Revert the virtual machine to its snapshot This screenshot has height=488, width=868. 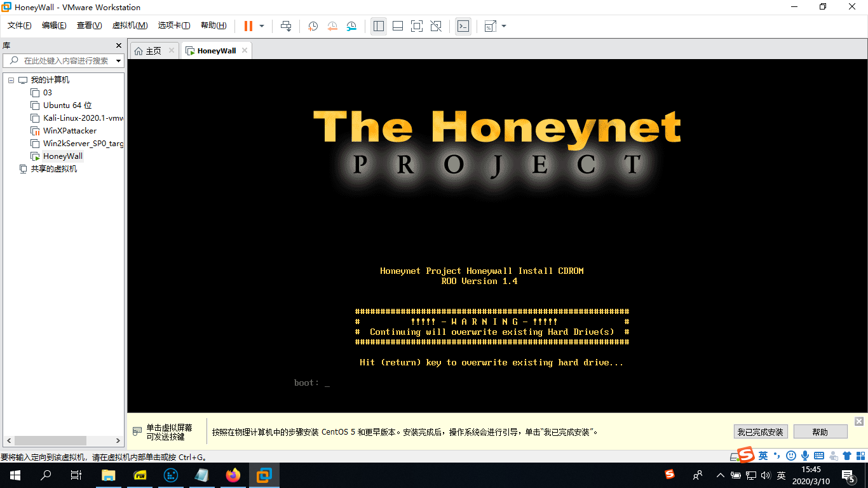click(332, 26)
